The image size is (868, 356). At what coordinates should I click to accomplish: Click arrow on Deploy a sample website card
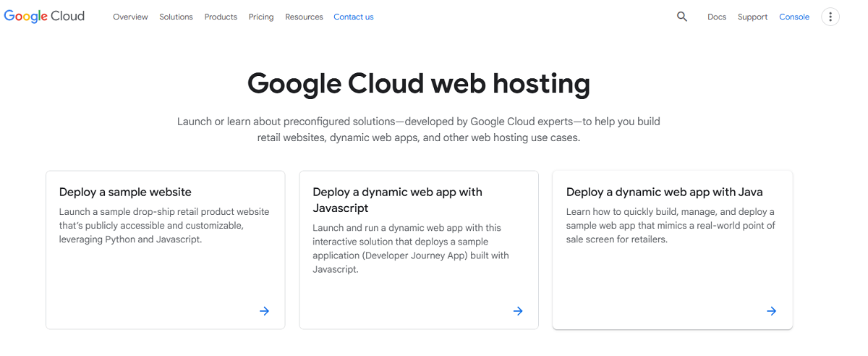tap(265, 311)
